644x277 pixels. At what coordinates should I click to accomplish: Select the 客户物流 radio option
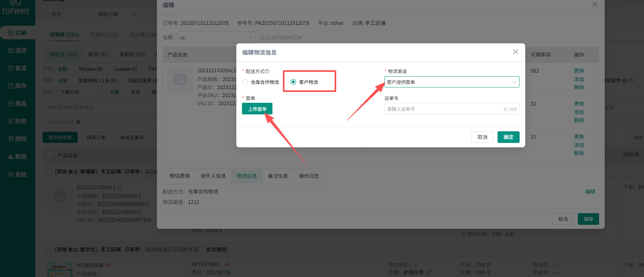coord(305,82)
